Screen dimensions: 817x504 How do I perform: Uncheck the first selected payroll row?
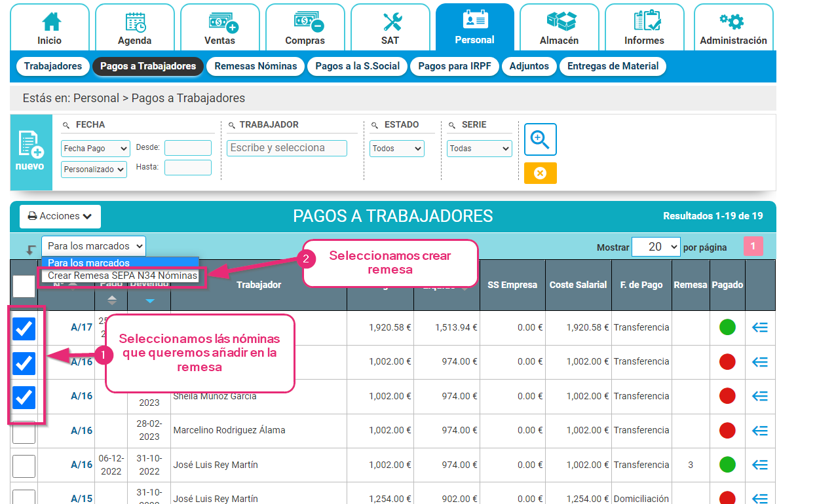(x=24, y=329)
